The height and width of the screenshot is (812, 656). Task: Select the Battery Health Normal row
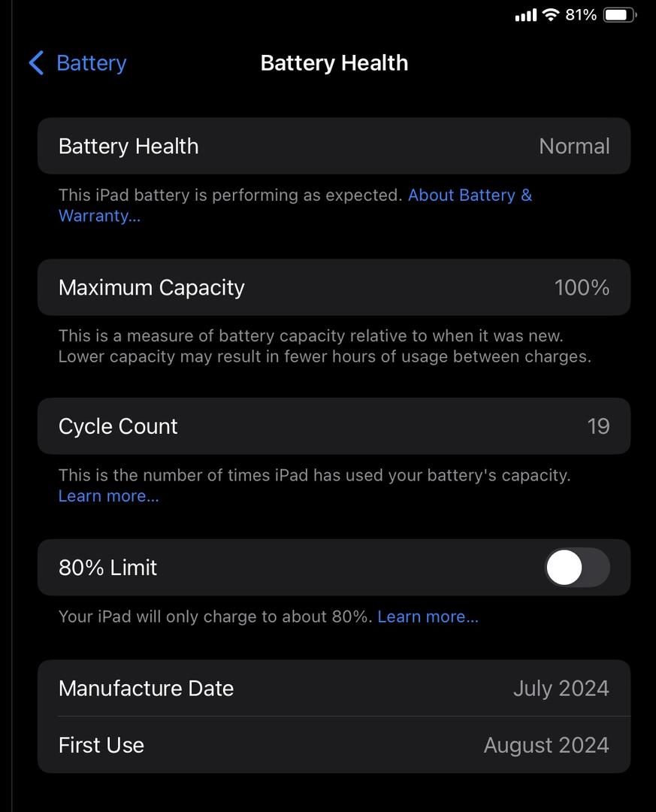(x=334, y=146)
